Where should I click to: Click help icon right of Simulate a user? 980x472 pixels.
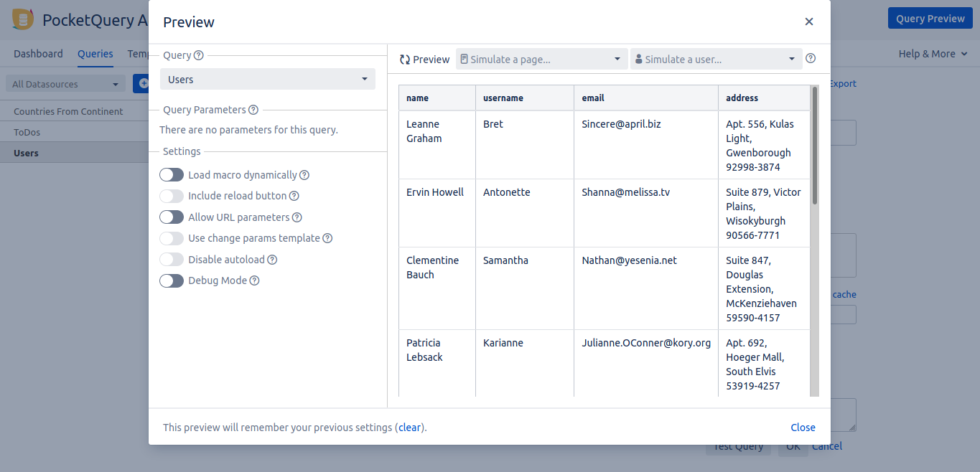811,59
